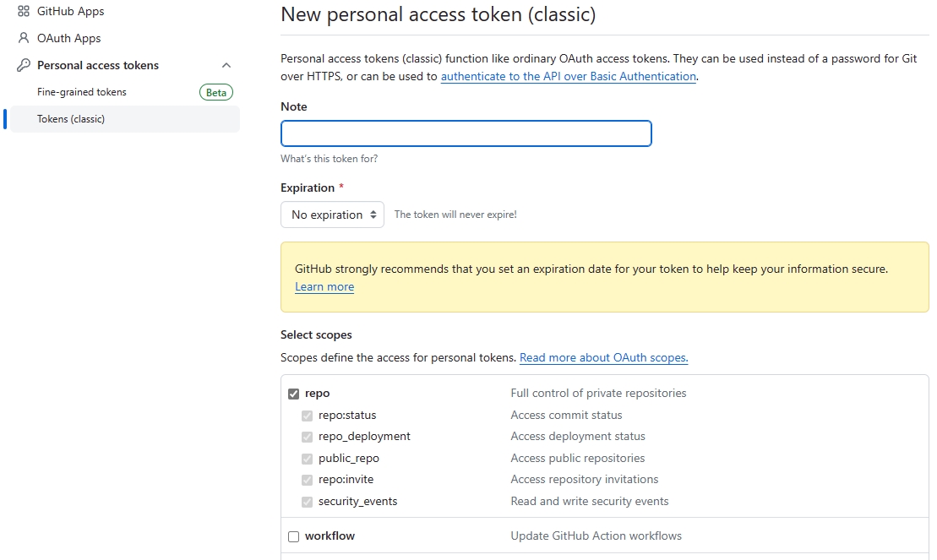Collapse the Personal access tokens section
This screenshot has height=560, width=937.
tap(226, 65)
